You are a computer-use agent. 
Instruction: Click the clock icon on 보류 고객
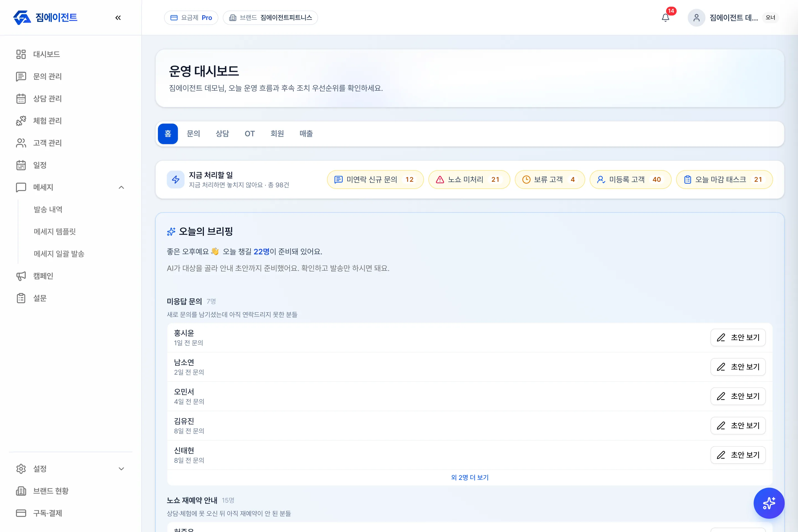(x=526, y=180)
